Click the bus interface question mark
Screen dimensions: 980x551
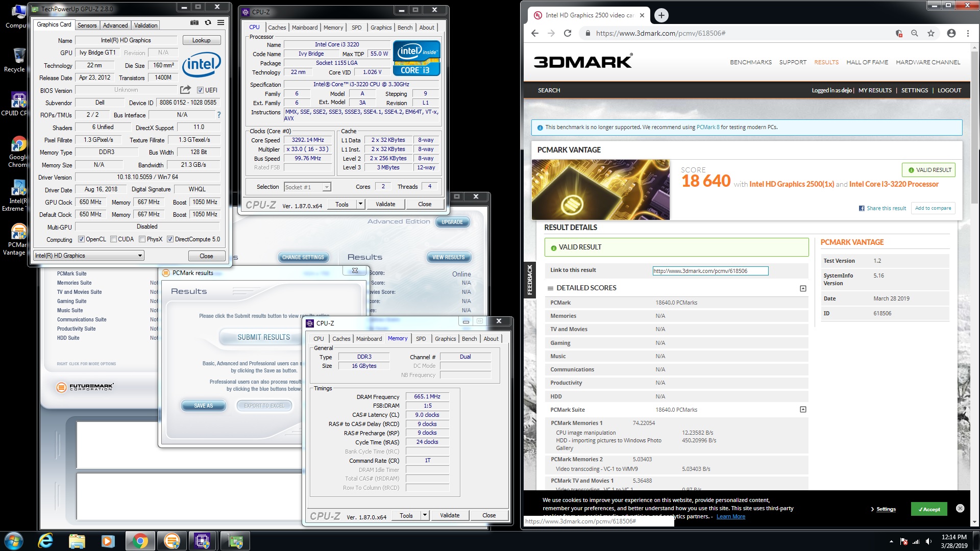click(x=219, y=115)
